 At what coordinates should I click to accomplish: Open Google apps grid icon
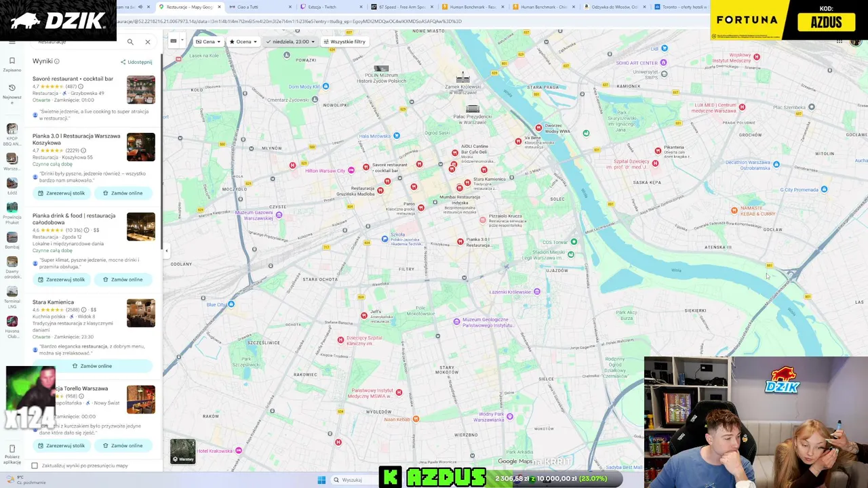tap(839, 41)
